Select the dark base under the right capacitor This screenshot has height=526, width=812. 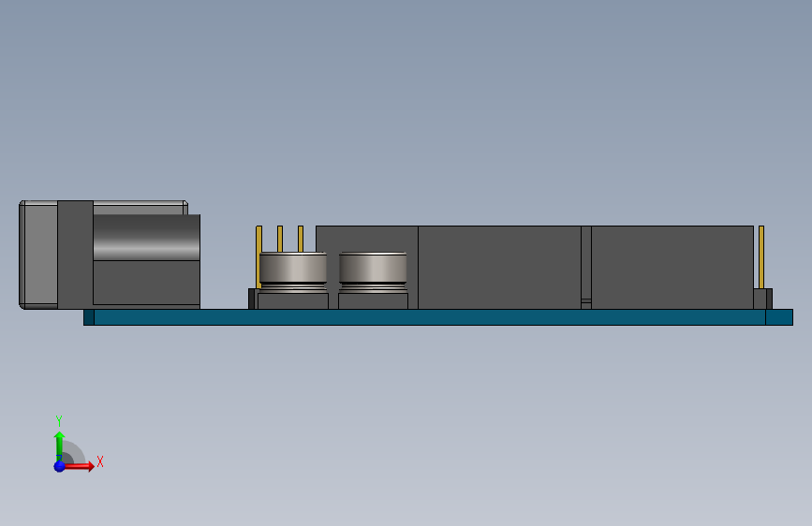tap(373, 301)
